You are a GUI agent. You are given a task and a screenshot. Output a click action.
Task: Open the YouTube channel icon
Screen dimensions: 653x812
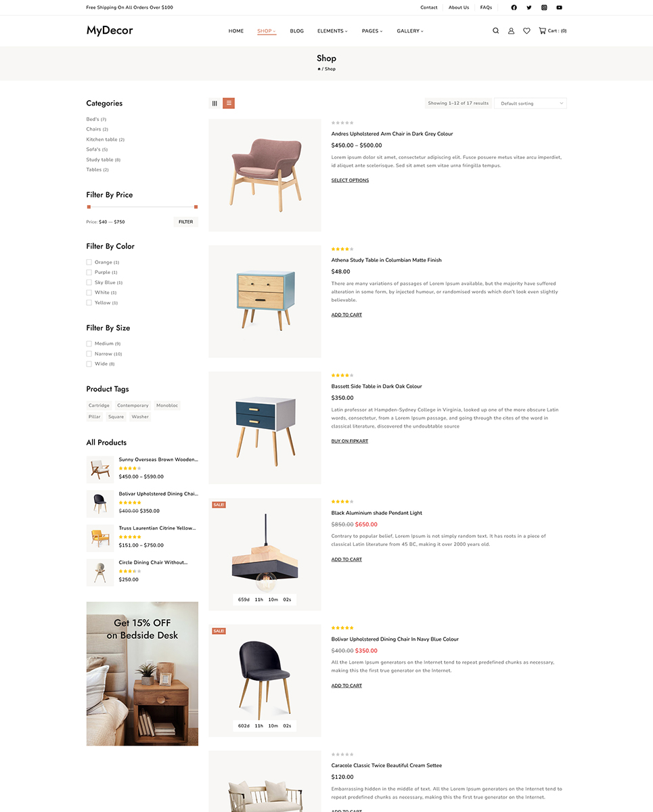pos(559,7)
